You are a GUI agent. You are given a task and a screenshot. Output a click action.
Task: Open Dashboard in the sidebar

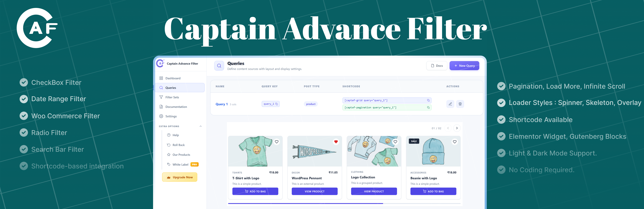(180, 78)
